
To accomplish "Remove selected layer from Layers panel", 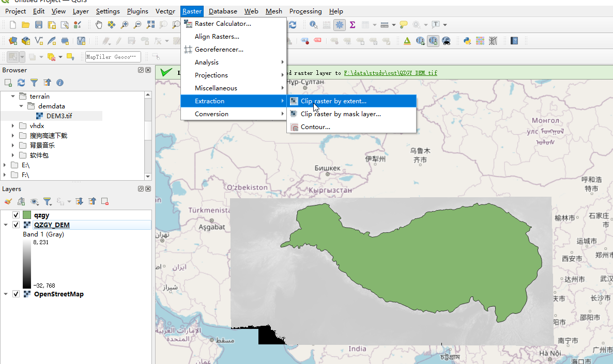I will coord(105,201).
